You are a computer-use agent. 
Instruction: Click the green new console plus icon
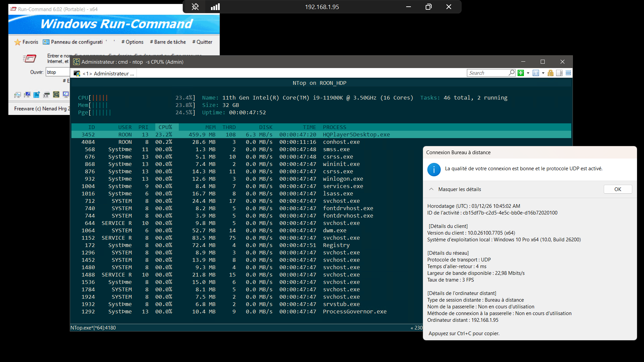[521, 73]
